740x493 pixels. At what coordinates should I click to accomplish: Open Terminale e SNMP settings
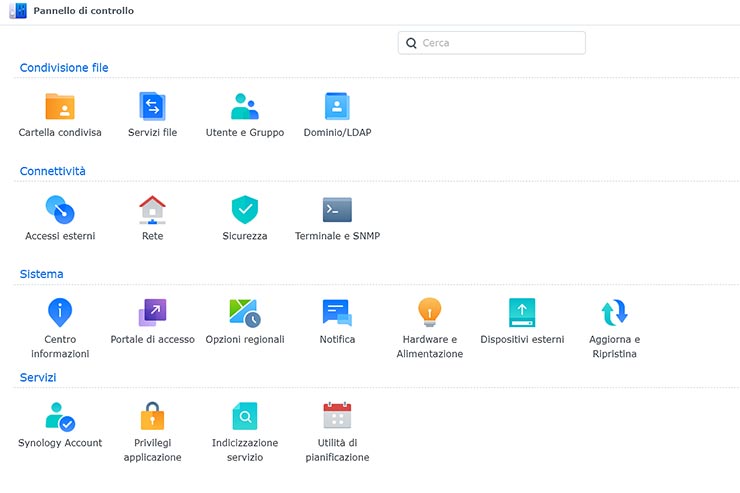[337, 210]
